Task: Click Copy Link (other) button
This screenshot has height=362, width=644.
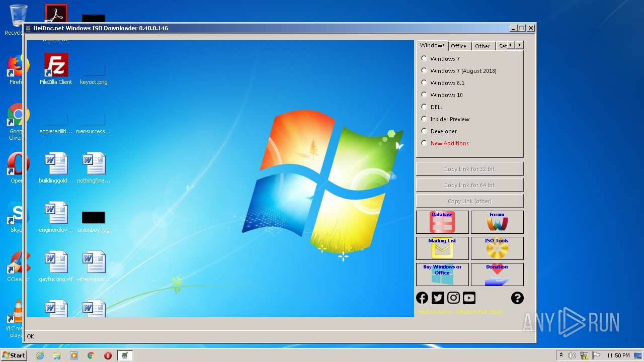Action: [469, 201]
